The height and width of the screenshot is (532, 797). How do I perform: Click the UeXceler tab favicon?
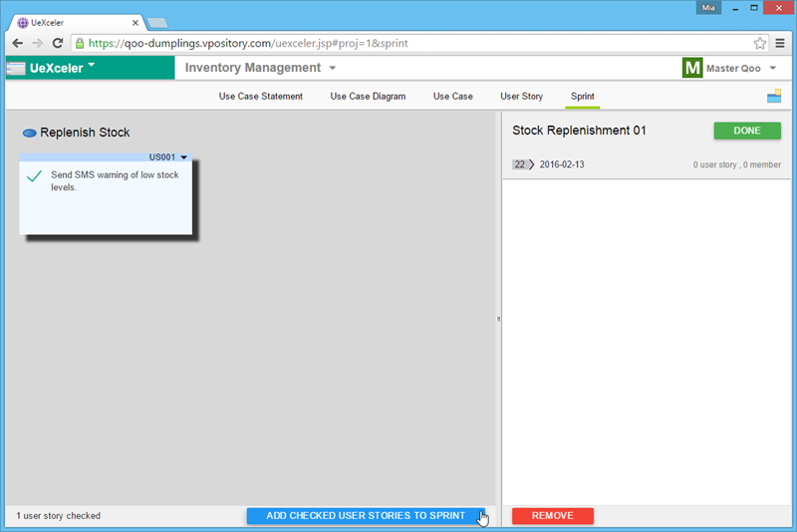[x=23, y=23]
